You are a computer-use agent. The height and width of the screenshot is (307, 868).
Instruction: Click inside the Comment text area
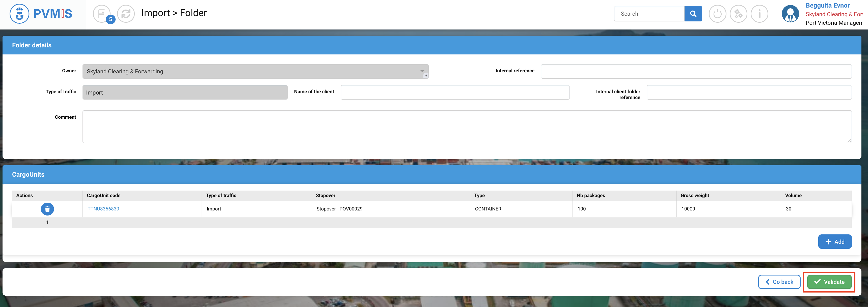pyautogui.click(x=467, y=127)
